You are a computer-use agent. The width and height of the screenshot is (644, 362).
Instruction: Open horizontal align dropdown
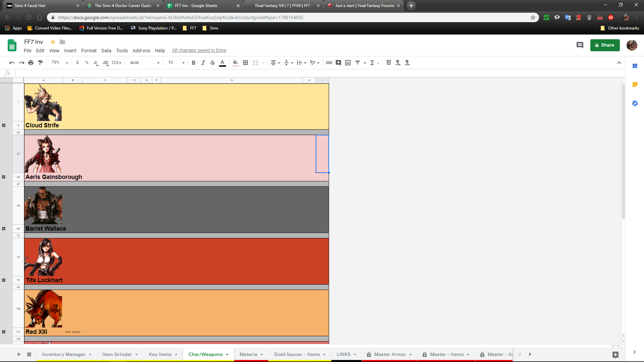[275, 63]
